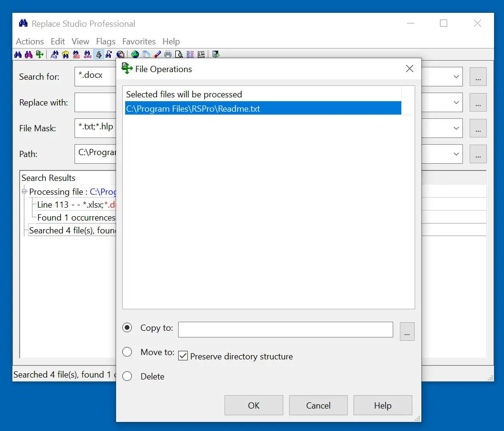Click the Replace Studio Professional title bar icon
Image resolution: width=504 pixels, height=431 pixels.
[23, 23]
